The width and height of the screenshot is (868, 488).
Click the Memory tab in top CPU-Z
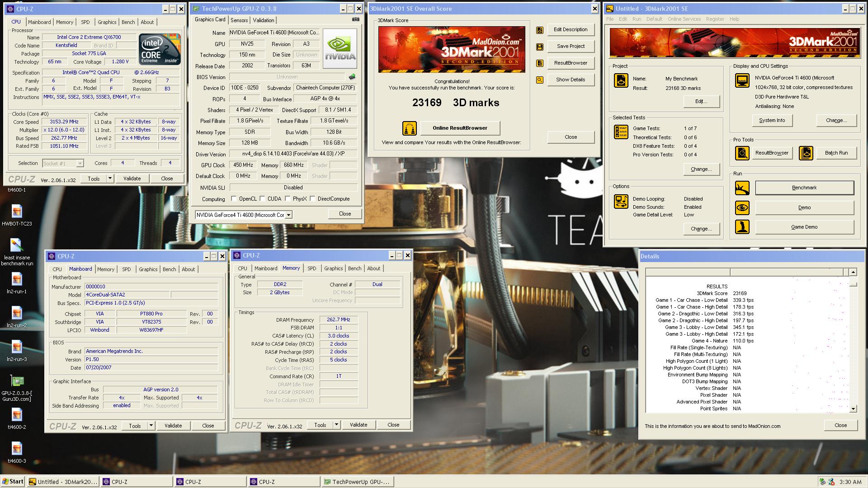click(x=65, y=22)
